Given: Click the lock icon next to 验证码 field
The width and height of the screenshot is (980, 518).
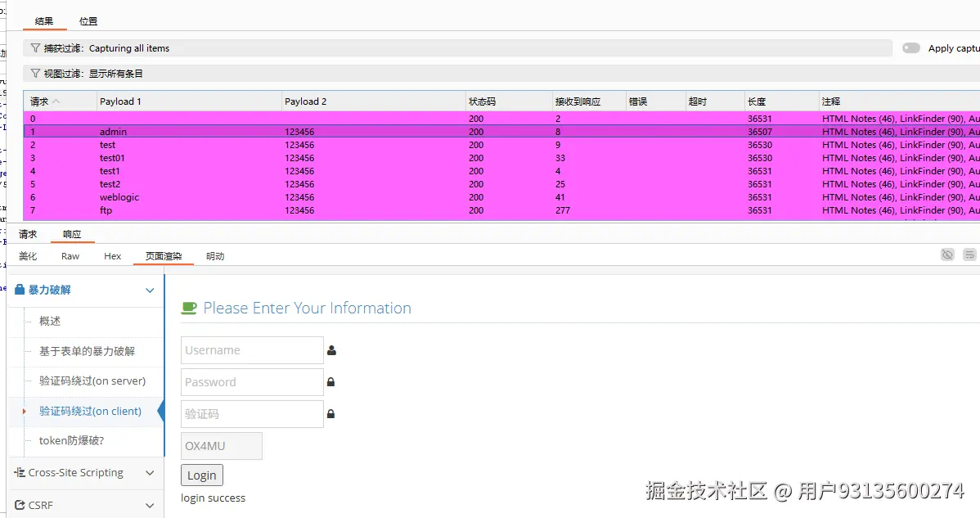Looking at the screenshot, I should coord(331,413).
